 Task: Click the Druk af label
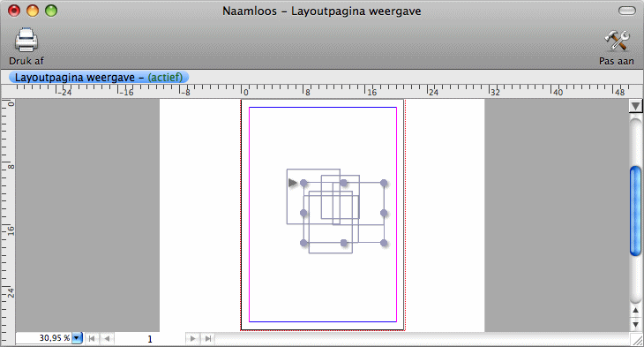(26, 61)
